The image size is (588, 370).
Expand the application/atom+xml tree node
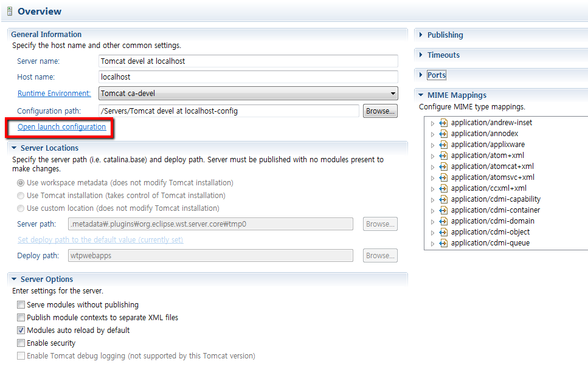point(432,156)
